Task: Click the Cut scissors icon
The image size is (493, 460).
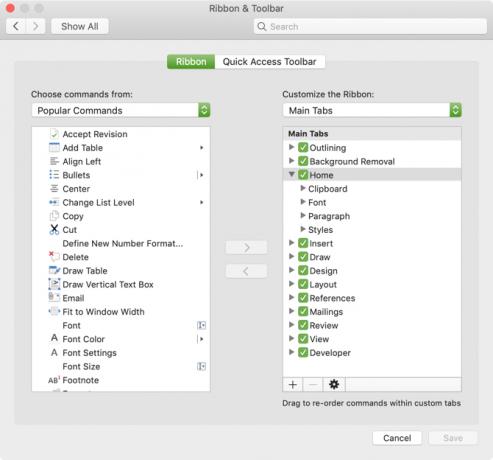Action: point(54,229)
